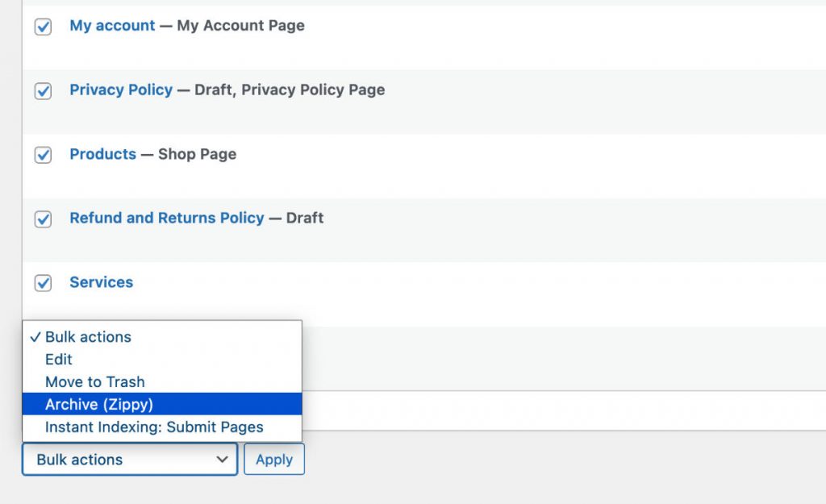Select Instant Indexing: Submit Pages option
The height and width of the screenshot is (504, 826).
pos(162,427)
